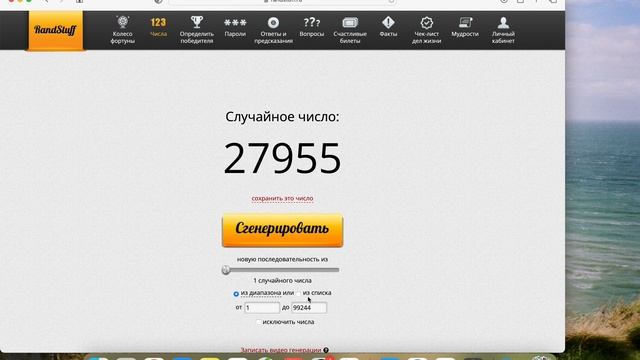Image resolution: width=640 pixels, height=360 pixels.
Task: Click the Сгенерировать button
Action: [x=282, y=230]
